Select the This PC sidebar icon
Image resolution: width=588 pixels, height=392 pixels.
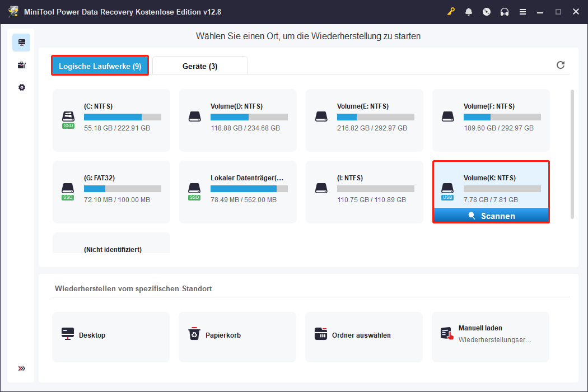tap(21, 43)
